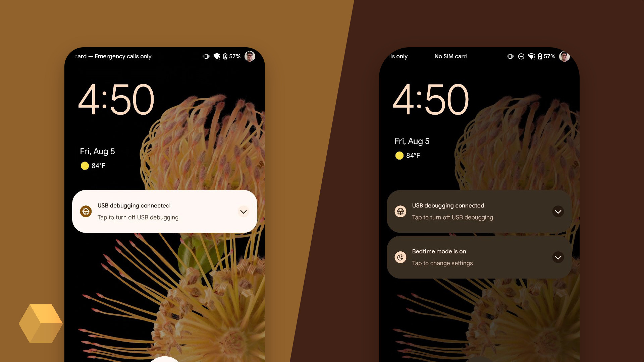
Task: Toggle the No SIM card status indicator
Action: click(x=450, y=56)
